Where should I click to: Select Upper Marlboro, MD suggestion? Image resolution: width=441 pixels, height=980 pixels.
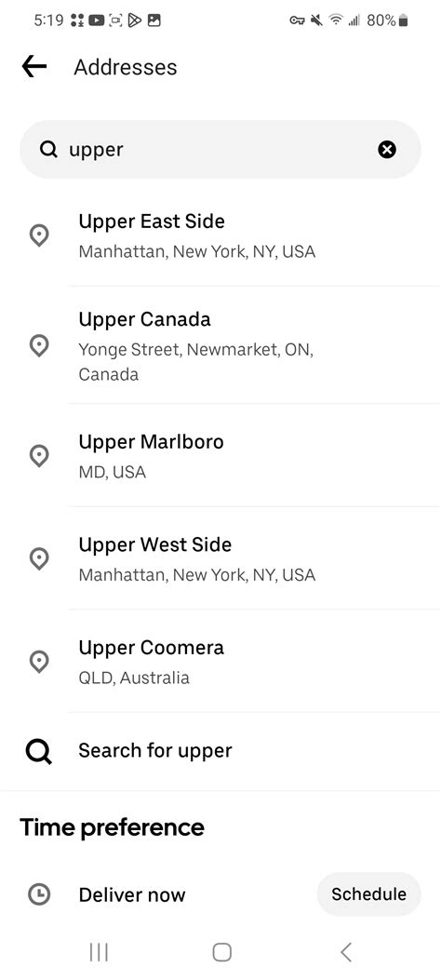pos(220,456)
